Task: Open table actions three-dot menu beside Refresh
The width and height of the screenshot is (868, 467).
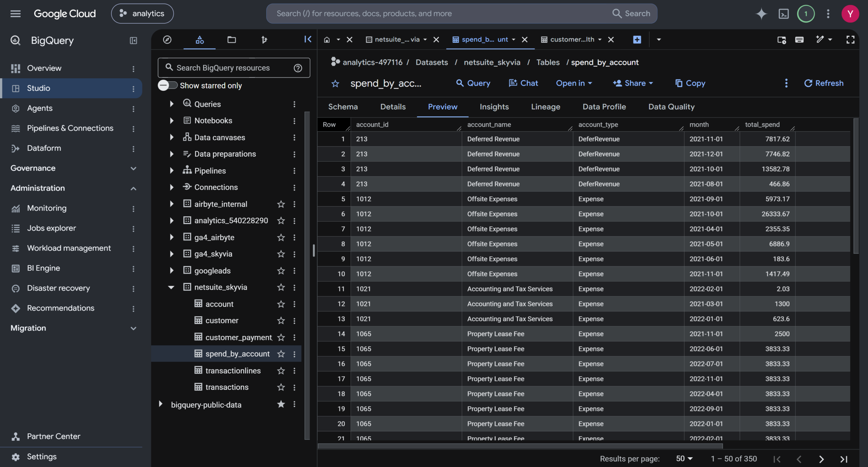Action: pos(786,83)
